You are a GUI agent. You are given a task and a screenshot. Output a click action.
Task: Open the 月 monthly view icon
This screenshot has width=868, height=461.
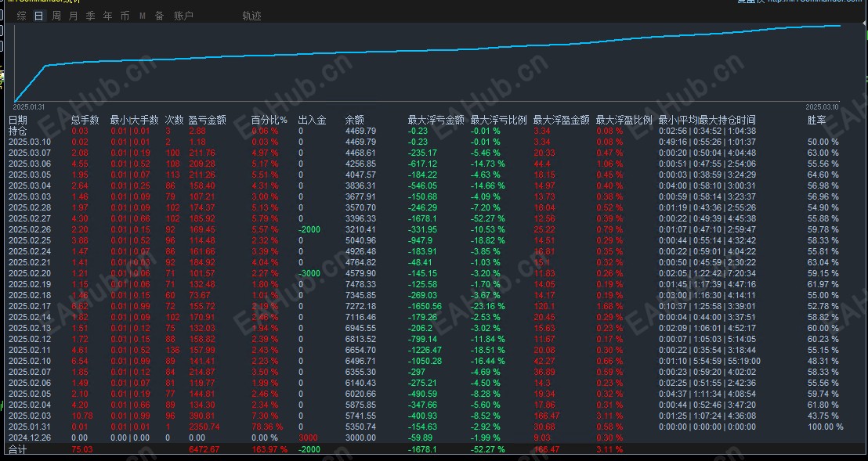[x=71, y=15]
